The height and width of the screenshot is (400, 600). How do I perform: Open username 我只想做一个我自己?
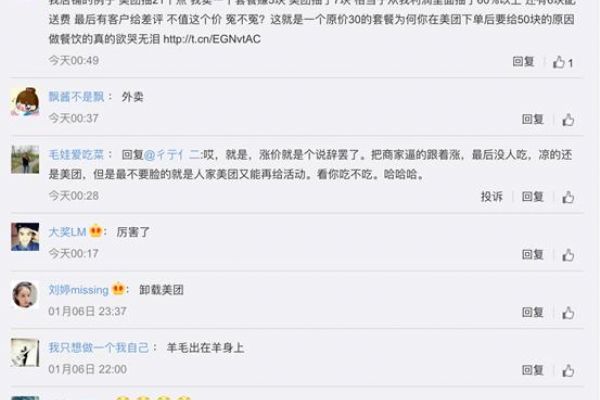98,348
